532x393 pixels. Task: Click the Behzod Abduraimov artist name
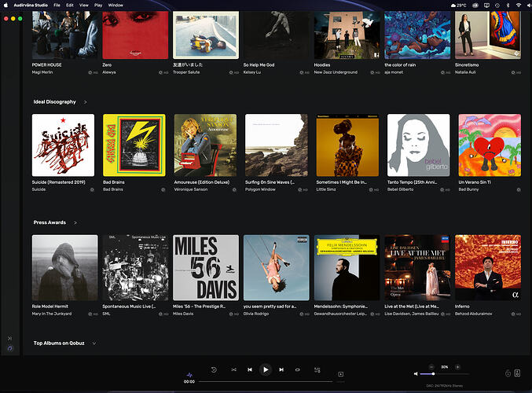[x=473, y=314]
